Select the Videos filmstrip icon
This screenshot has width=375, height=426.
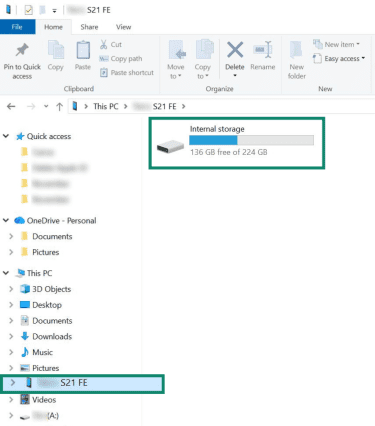click(25, 399)
